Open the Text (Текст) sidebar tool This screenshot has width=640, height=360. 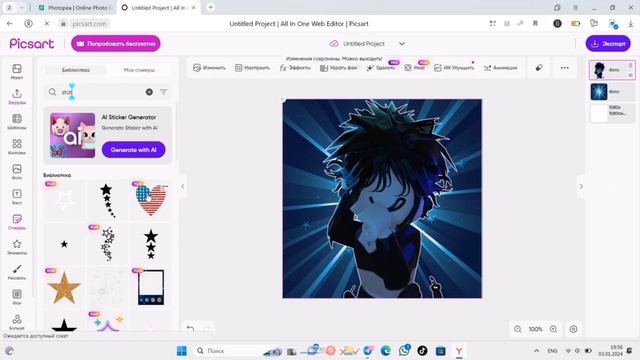pyautogui.click(x=17, y=196)
